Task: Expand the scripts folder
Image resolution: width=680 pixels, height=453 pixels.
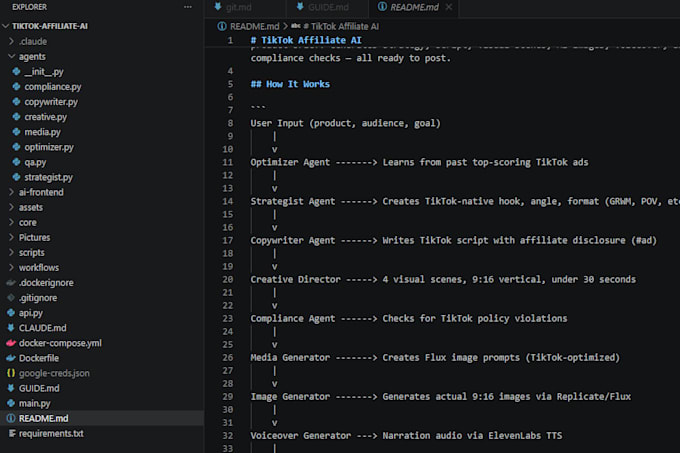Action: (12, 252)
